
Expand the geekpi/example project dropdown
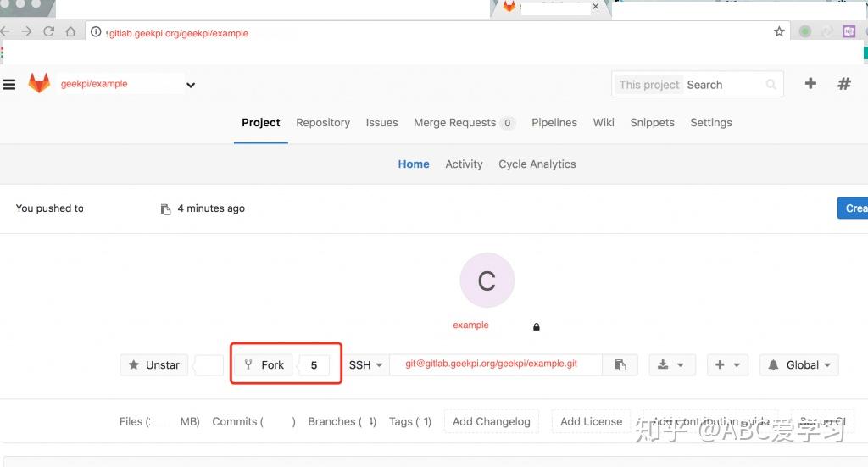coord(191,86)
